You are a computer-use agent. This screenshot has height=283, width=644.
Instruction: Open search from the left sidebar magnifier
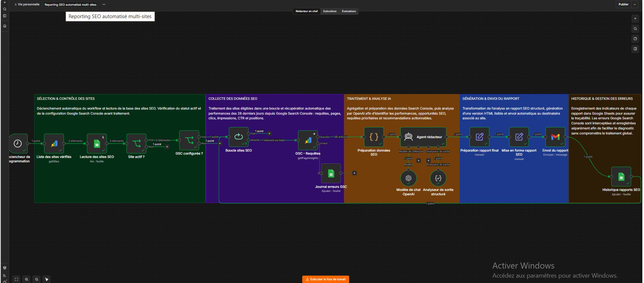click(x=5, y=9)
